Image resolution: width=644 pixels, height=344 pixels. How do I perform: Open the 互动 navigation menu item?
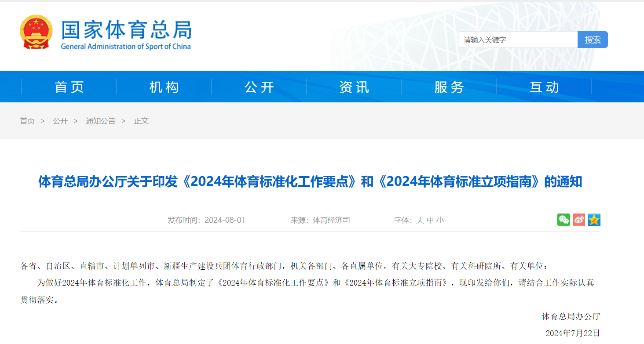(544, 87)
